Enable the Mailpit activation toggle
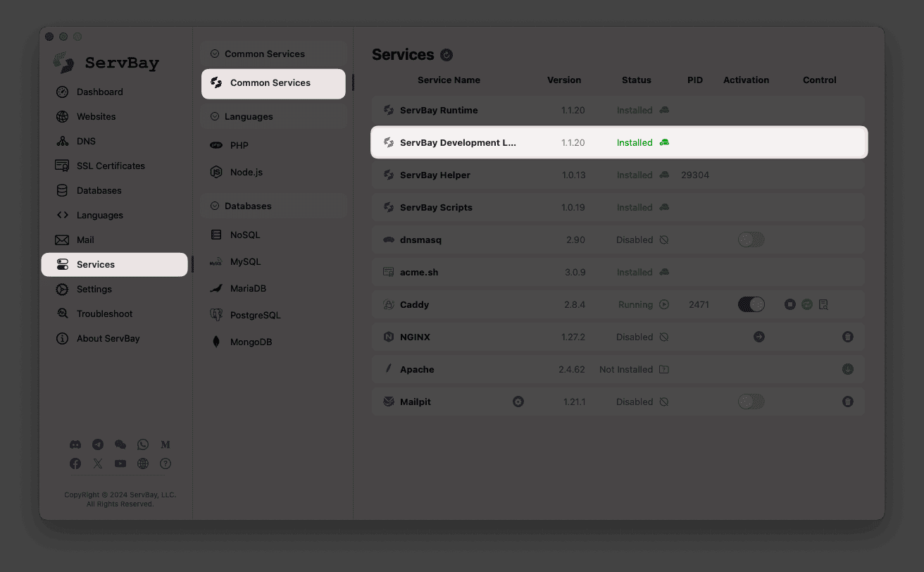This screenshot has height=572, width=924. click(x=751, y=402)
